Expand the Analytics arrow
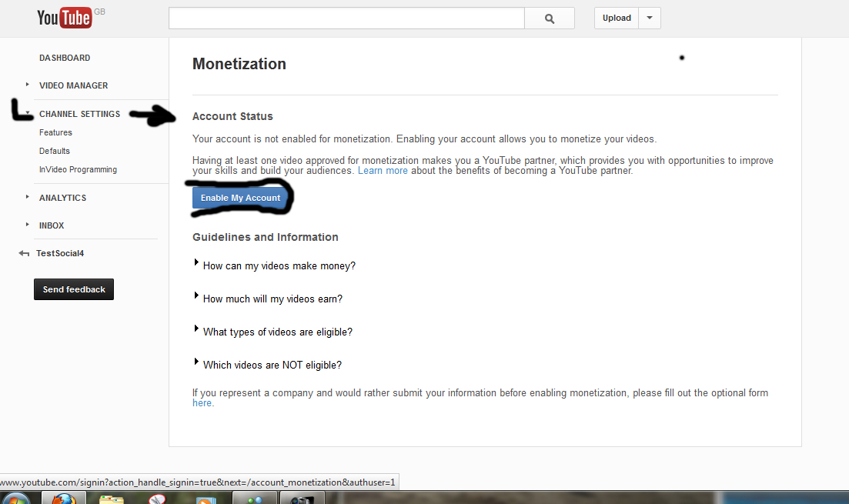Viewport: 849px width, 504px height. click(28, 197)
